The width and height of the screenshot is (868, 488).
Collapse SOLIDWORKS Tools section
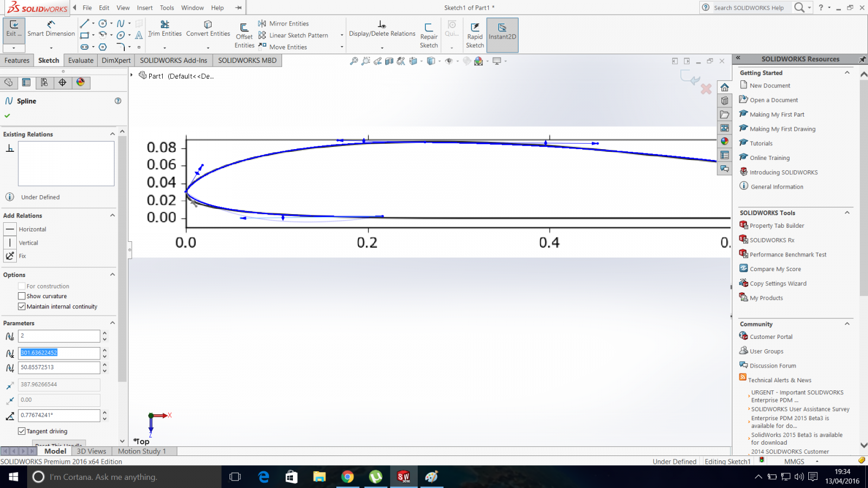[x=847, y=213]
